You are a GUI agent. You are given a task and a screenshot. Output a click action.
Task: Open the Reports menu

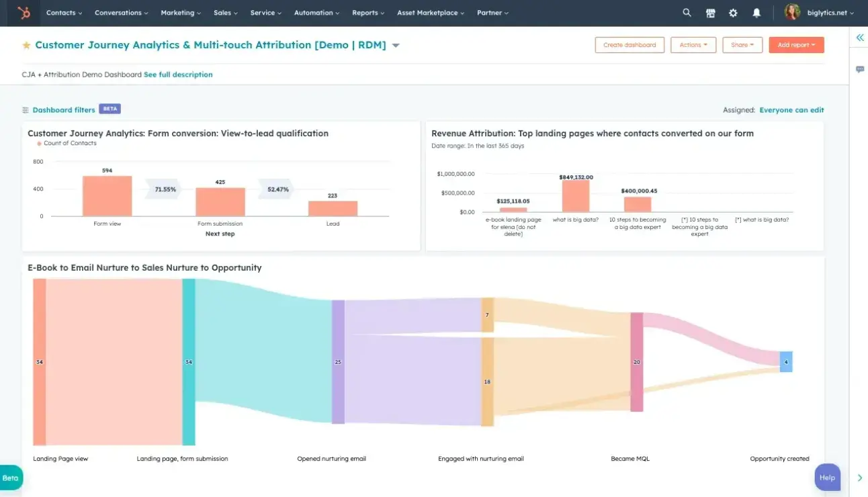[x=368, y=13]
